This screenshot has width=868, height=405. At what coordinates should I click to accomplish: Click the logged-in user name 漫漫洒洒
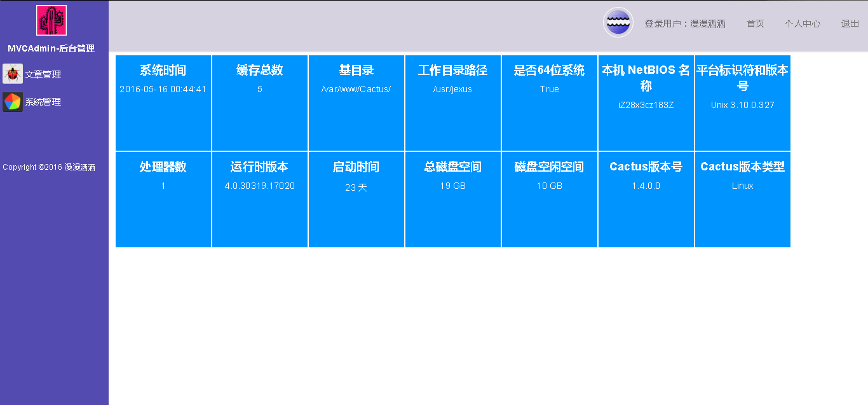pyautogui.click(x=708, y=24)
